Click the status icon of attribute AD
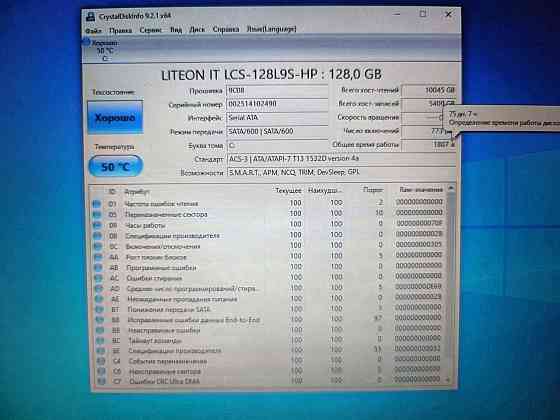 tap(99, 289)
